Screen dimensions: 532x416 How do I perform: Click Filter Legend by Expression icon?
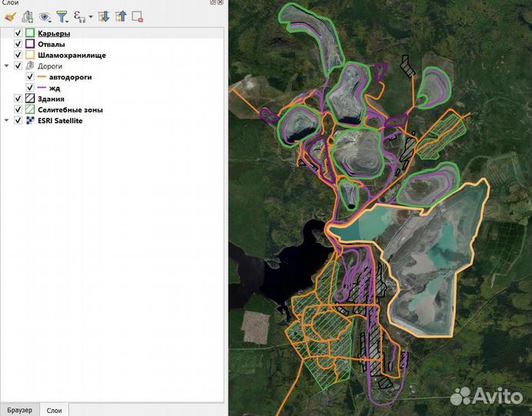[79, 17]
